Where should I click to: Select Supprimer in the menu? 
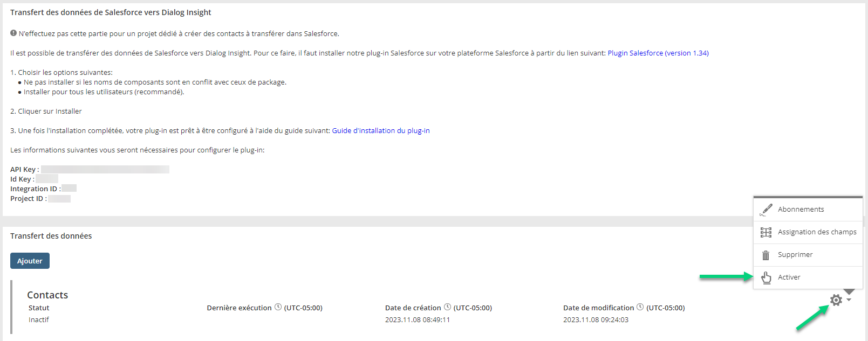808,255
